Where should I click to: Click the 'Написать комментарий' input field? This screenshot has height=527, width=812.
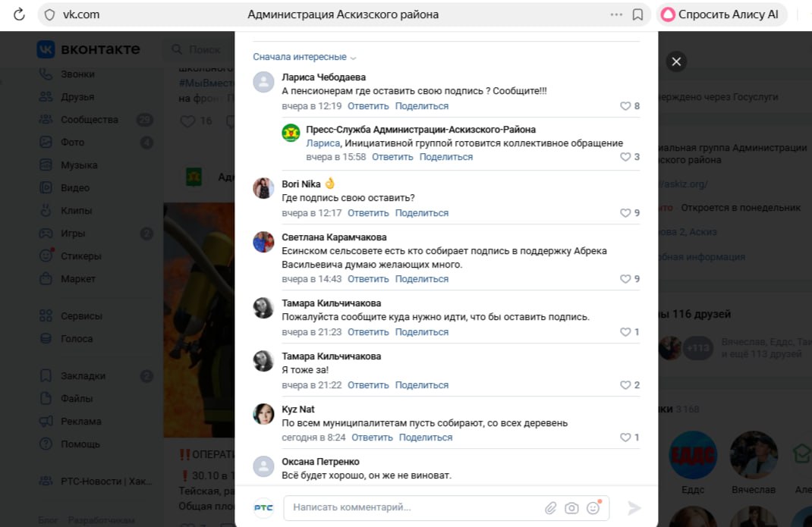tap(410, 507)
